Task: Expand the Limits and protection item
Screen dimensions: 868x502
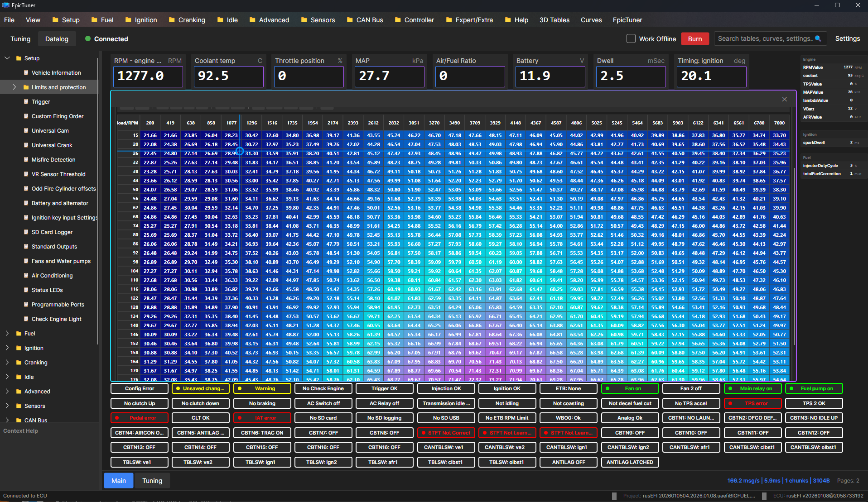Action: pyautogui.click(x=14, y=87)
